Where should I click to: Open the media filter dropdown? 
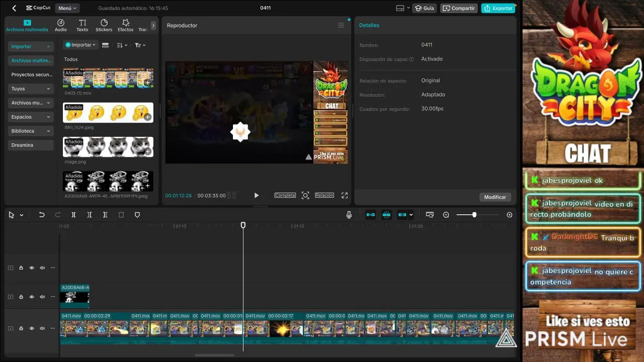(140, 45)
